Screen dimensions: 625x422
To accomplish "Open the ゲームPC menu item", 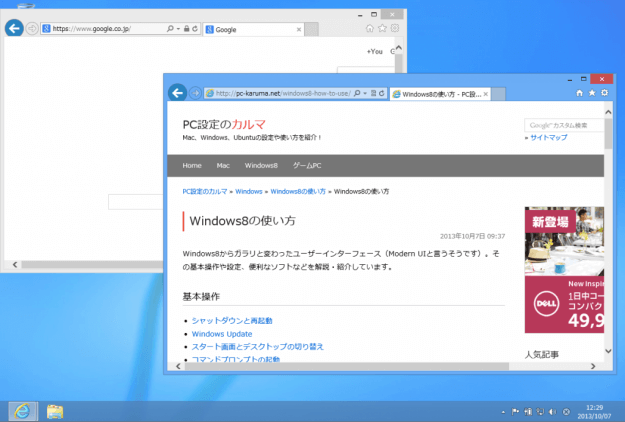I will (307, 166).
